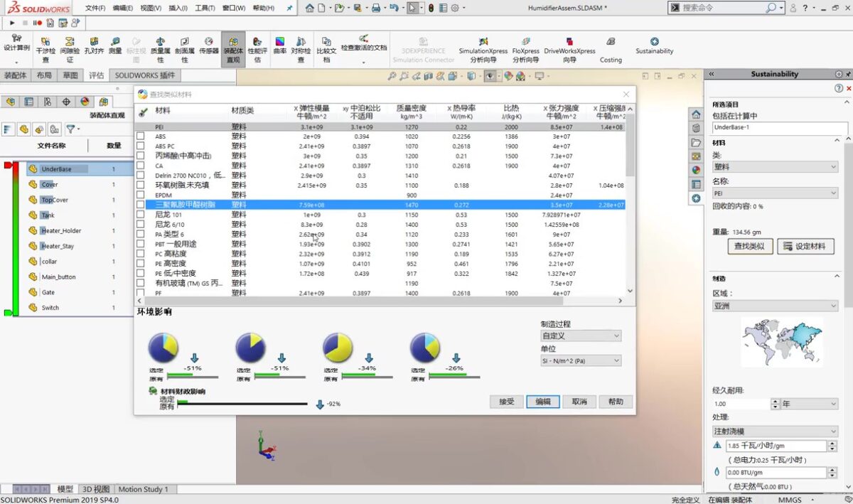Click the Sustainability help question mark icon
This screenshot has width=853, height=504.
point(839,88)
